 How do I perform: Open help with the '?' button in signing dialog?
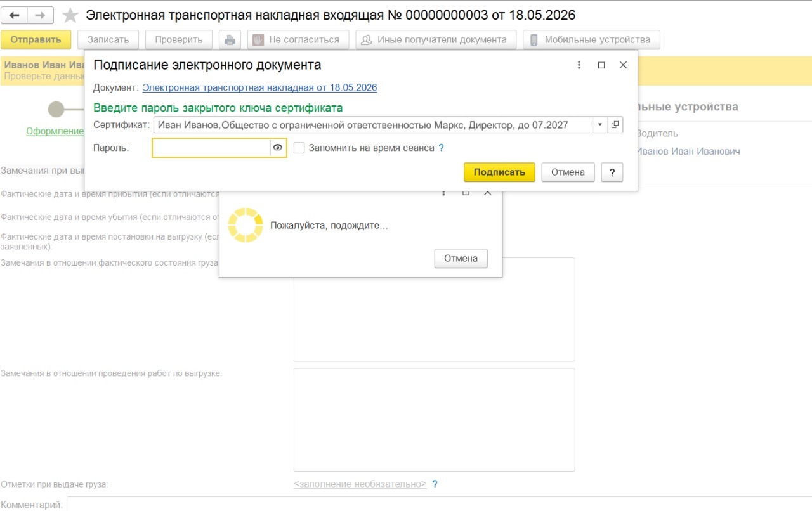(612, 172)
